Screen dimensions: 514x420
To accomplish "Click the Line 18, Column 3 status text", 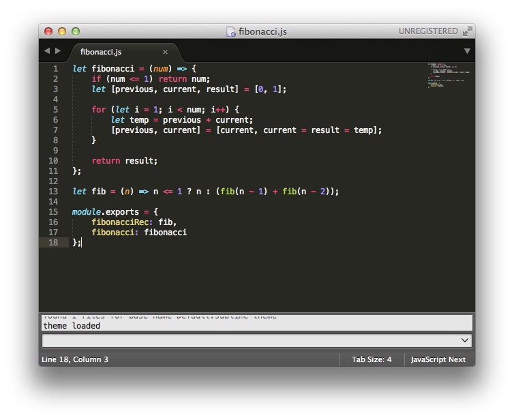I will [75, 359].
